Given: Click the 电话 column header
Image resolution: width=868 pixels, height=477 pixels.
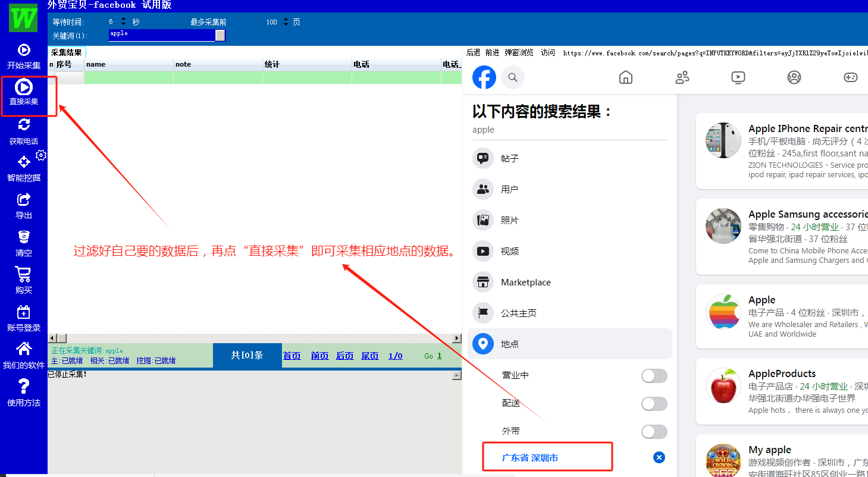Looking at the screenshot, I should click(x=396, y=64).
